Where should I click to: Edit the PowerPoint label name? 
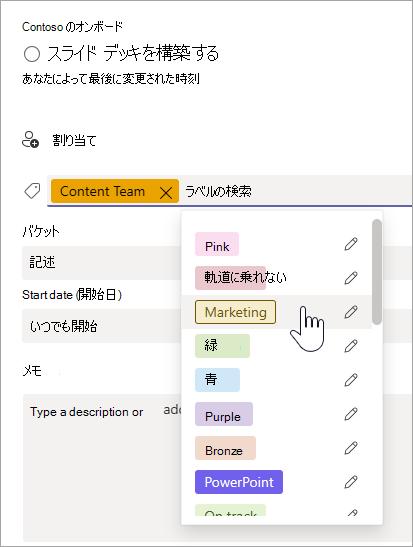pyautogui.click(x=351, y=482)
